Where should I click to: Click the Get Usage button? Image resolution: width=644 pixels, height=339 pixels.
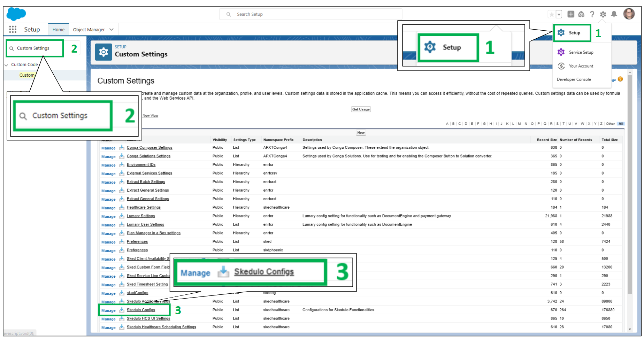click(361, 109)
